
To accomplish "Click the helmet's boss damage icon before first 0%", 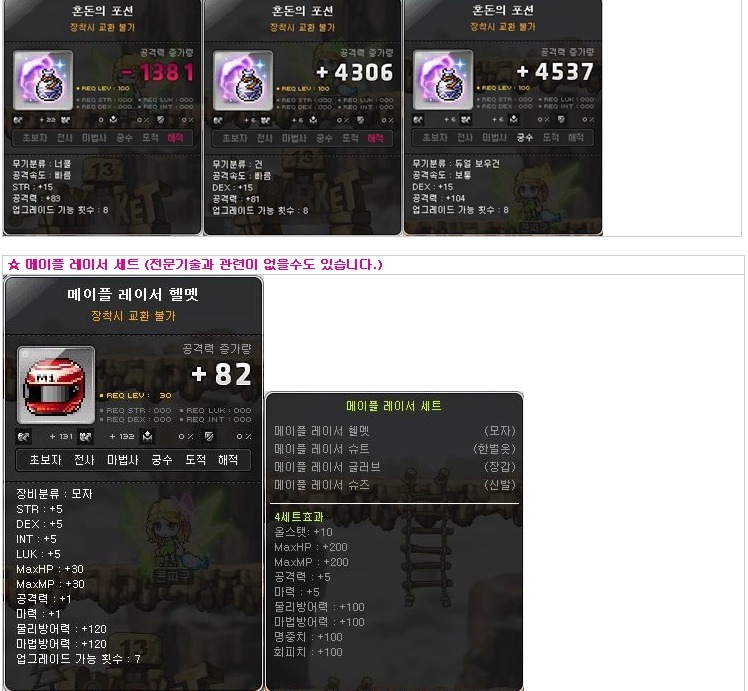I will (x=147, y=436).
